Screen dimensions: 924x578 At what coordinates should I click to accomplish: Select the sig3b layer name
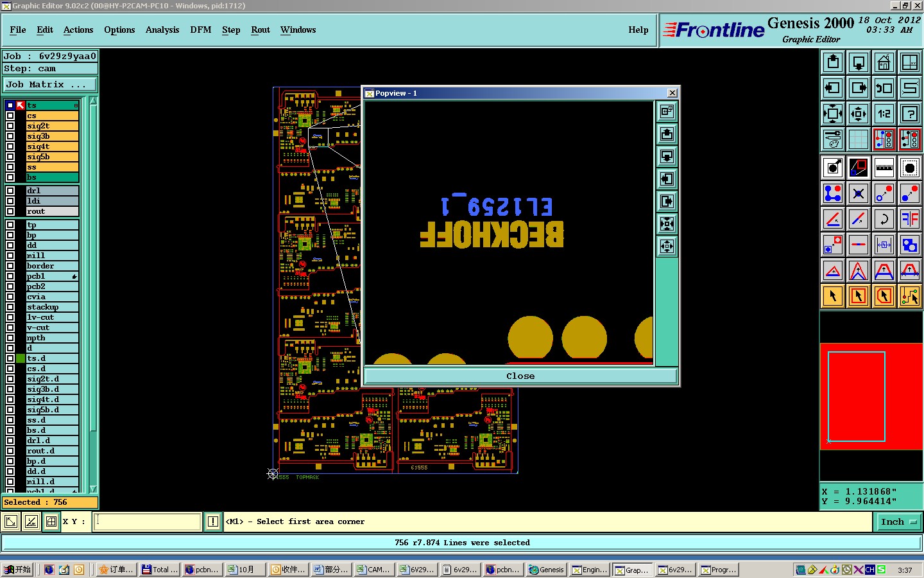click(52, 136)
